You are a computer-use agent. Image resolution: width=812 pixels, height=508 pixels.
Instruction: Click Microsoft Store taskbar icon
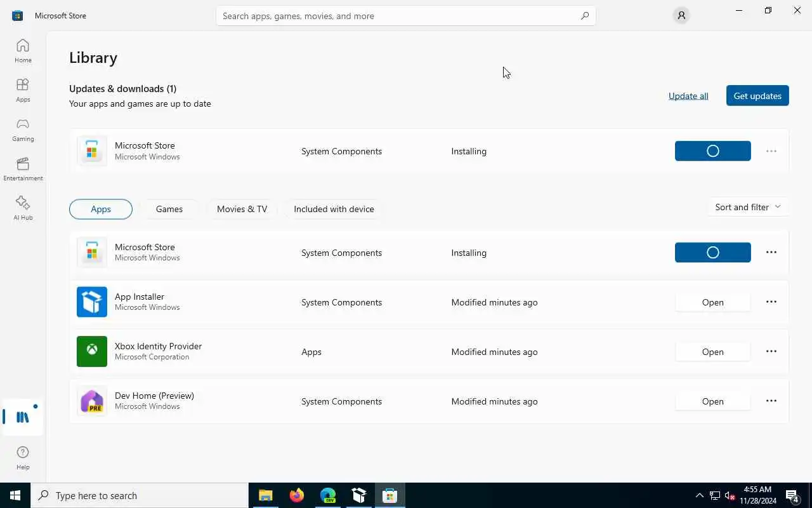390,495
